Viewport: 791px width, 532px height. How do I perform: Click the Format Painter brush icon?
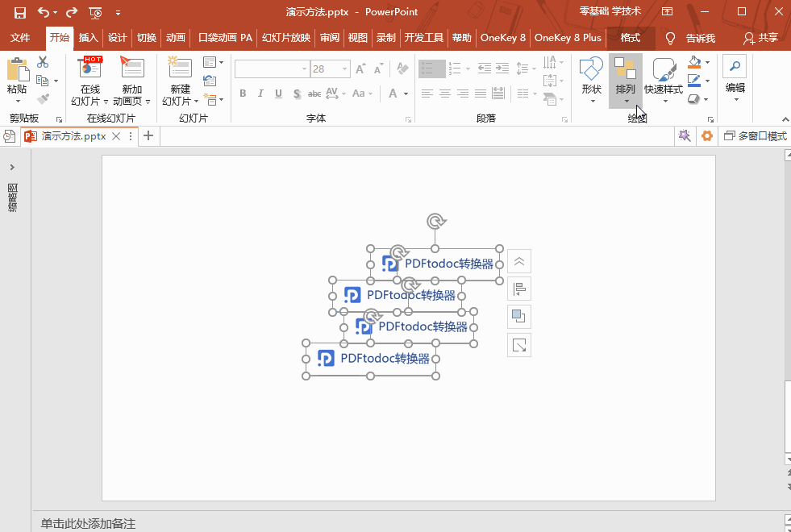point(43,99)
